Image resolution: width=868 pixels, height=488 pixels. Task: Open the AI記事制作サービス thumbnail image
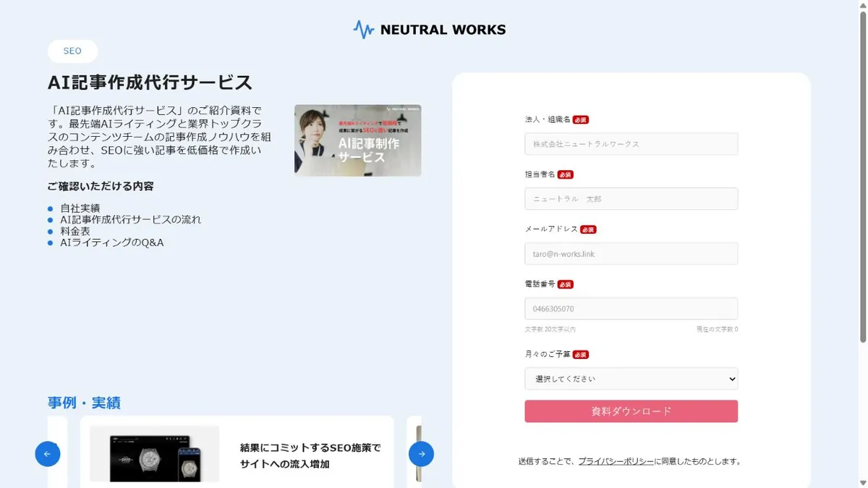pyautogui.click(x=357, y=140)
